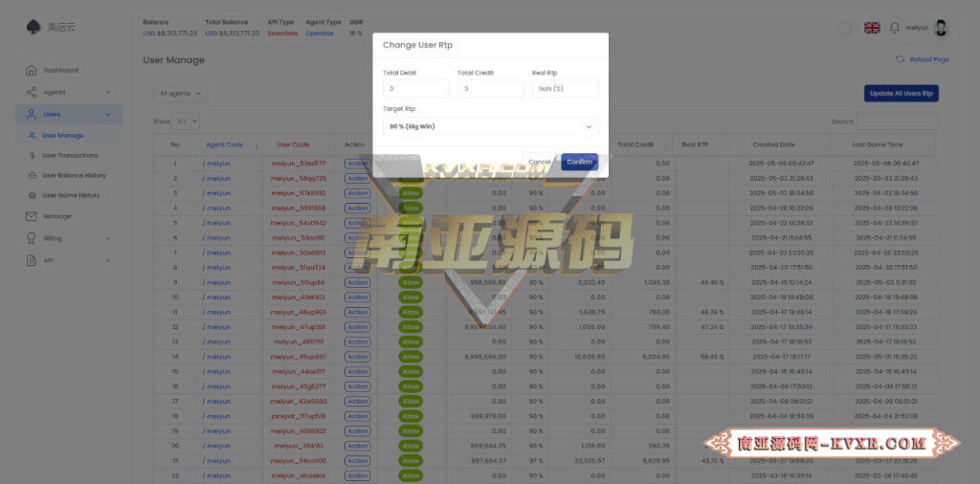Click the Reload Page link text
Image resolution: width=980 pixels, height=484 pixels.
(x=929, y=59)
